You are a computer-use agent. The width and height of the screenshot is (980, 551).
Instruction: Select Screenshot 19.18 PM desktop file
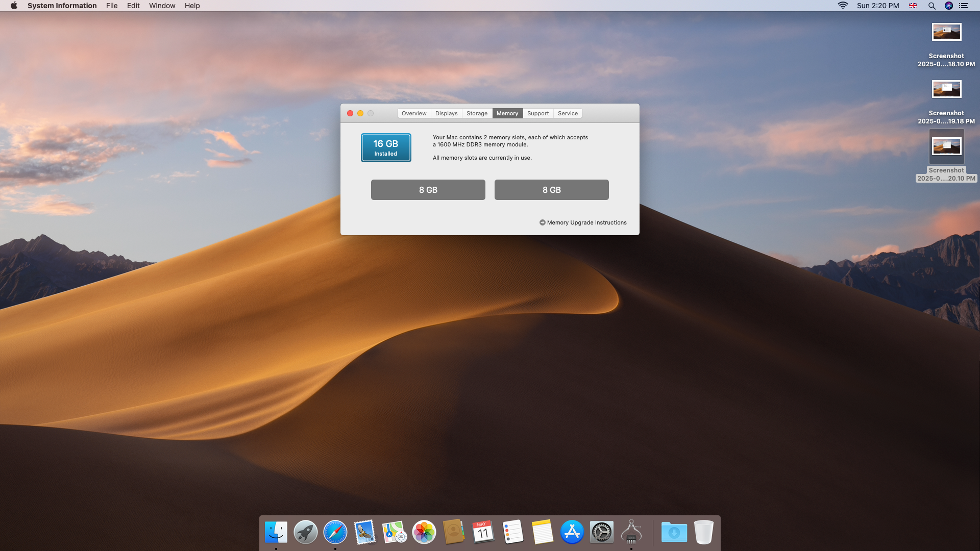(947, 102)
